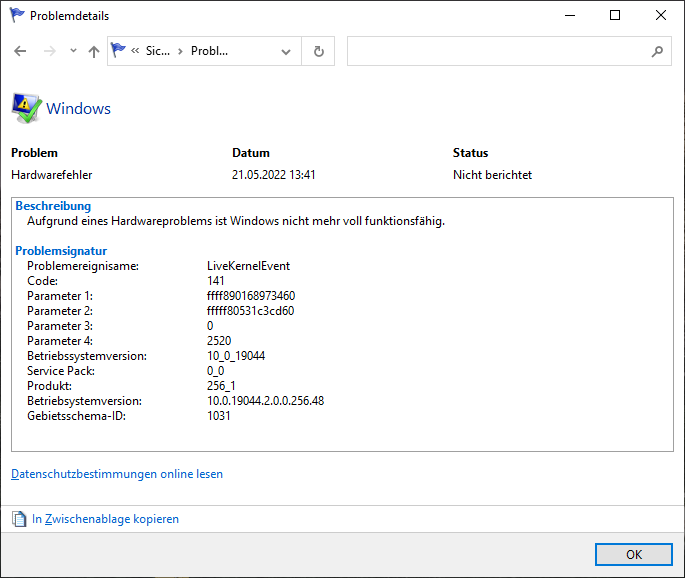Screen dimensions: 685x578
Task: Click Produkt value '256_1'
Action: tap(221, 386)
